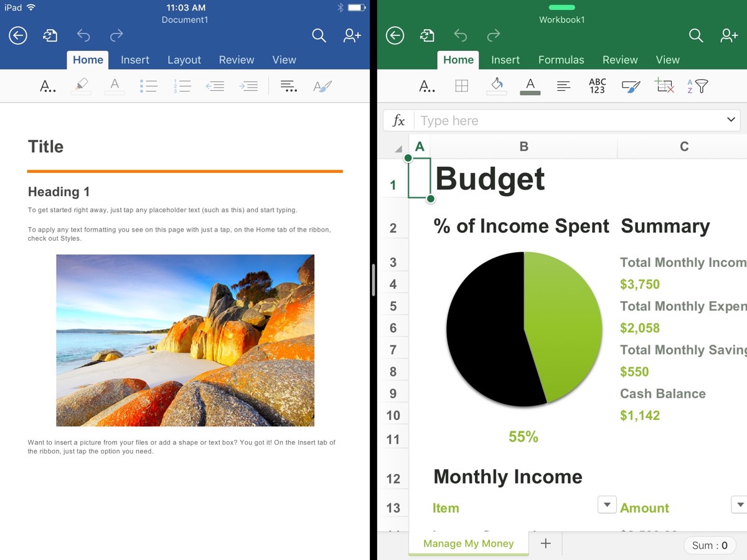The width and height of the screenshot is (747, 560).
Task: Open the Formulas tab in Excel
Action: [x=561, y=60]
